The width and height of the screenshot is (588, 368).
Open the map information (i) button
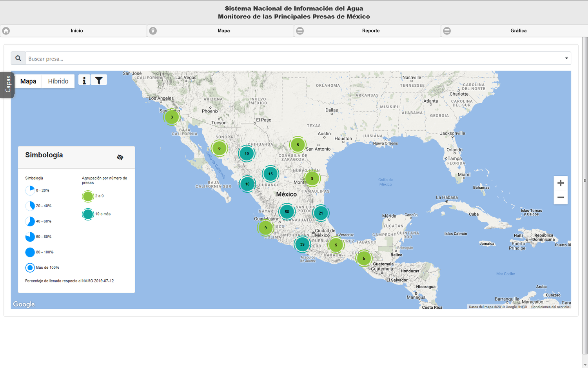84,80
